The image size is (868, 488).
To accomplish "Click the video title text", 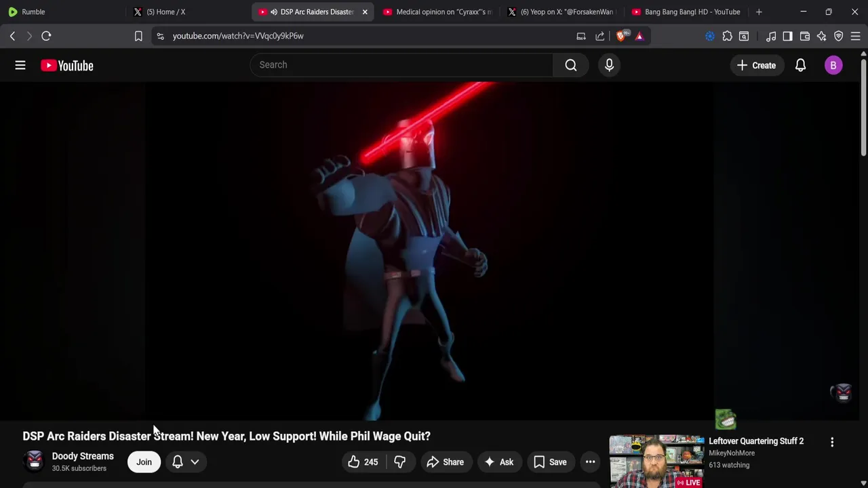I will pos(226,436).
